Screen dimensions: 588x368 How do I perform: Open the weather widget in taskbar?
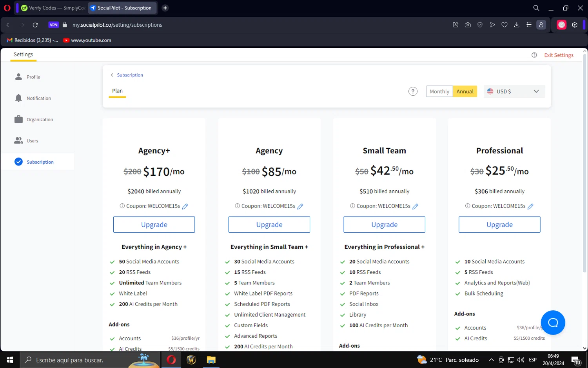(x=448, y=360)
